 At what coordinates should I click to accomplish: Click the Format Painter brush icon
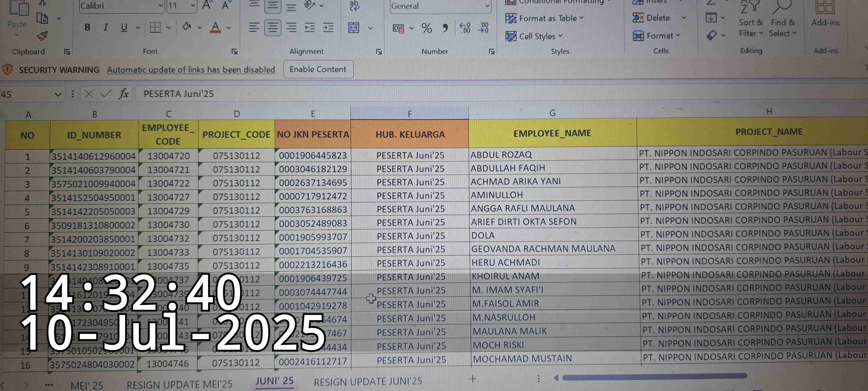pos(42,36)
